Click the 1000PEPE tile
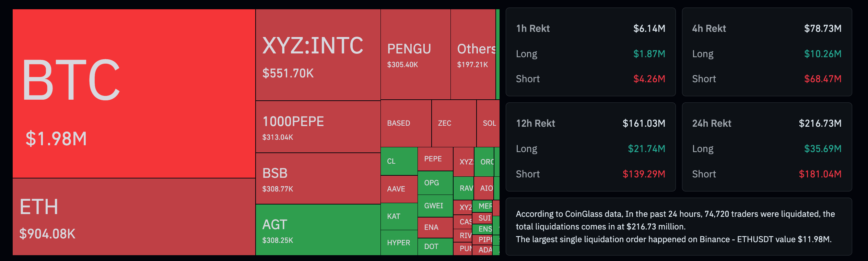 (x=318, y=127)
